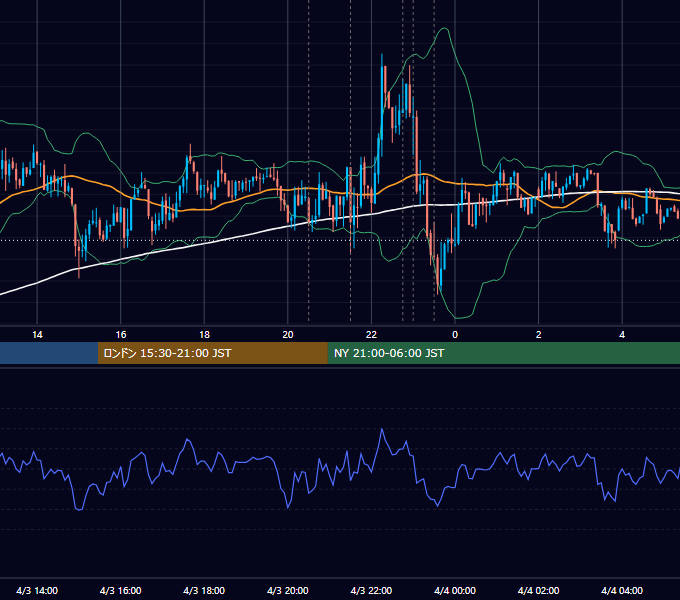Click the 14 hour label on the upper time axis
The image size is (680, 600).
pos(37,335)
